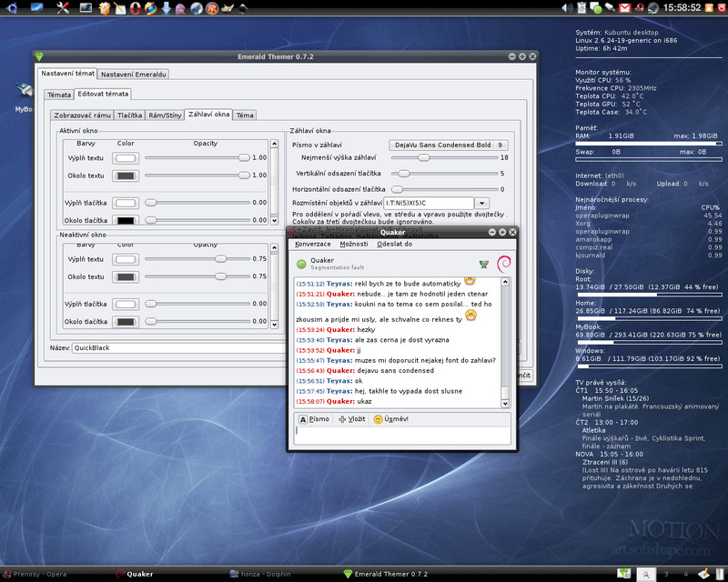Viewport: 728px width, 582px height.
Task: Click the Debian swirl avatar in Quaker window
Action: [x=504, y=264]
